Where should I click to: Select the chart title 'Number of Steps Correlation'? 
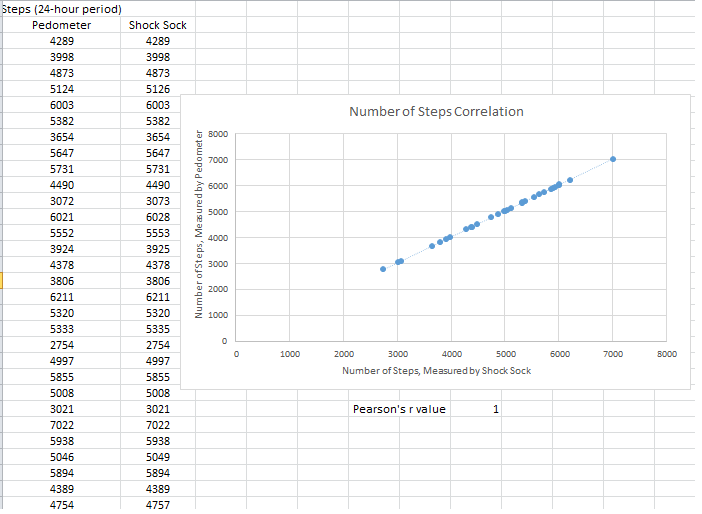pos(435,111)
